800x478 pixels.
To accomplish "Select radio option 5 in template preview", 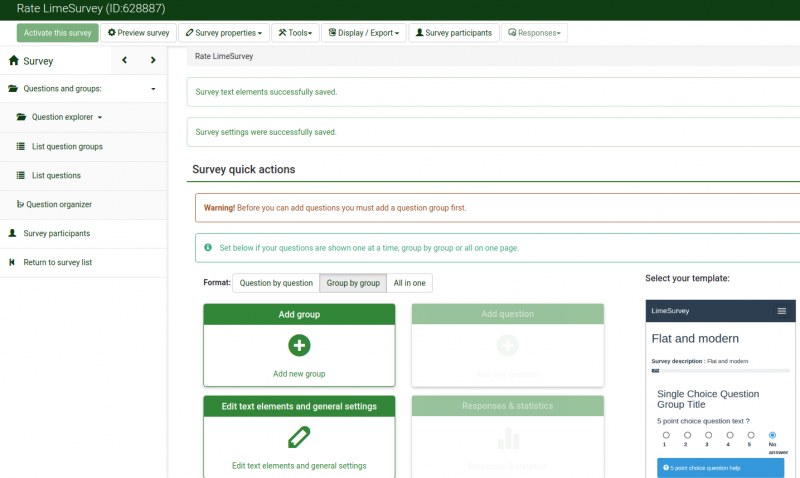I will coord(751,435).
